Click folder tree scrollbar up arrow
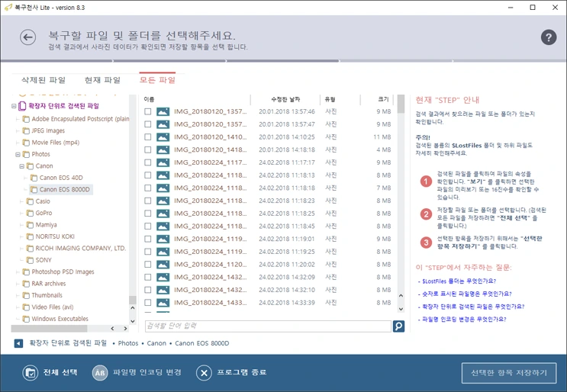Screen dimensions: 567x392 (x=133, y=308)
